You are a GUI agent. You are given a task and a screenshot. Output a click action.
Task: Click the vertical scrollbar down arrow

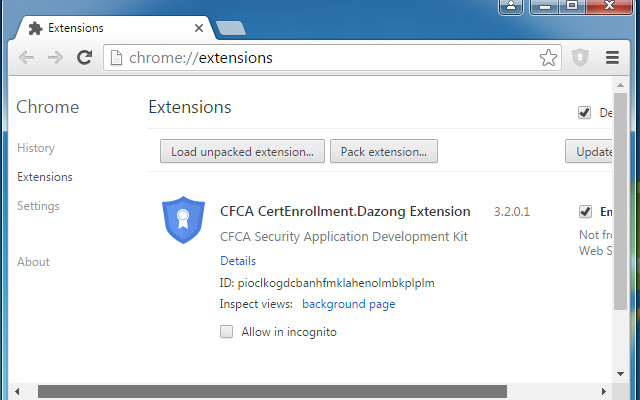(620, 373)
